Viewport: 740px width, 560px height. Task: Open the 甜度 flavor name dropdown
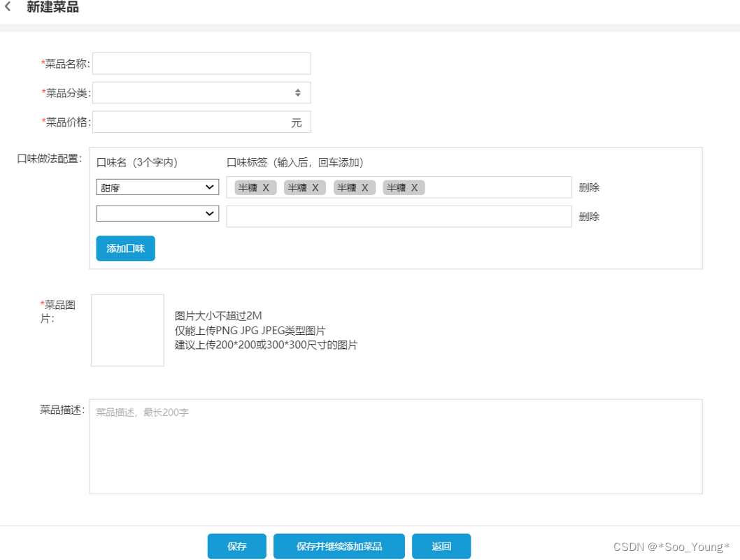157,187
